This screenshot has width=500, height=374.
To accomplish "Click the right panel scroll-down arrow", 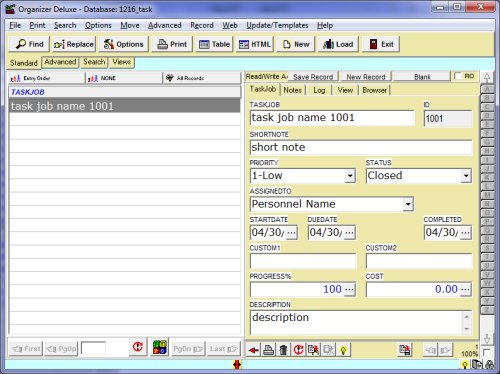I will pos(487,339).
